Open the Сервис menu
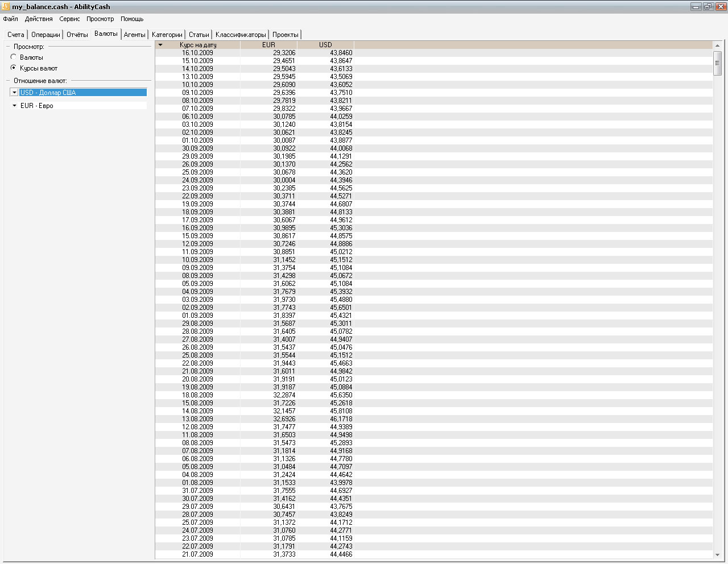 click(x=69, y=19)
